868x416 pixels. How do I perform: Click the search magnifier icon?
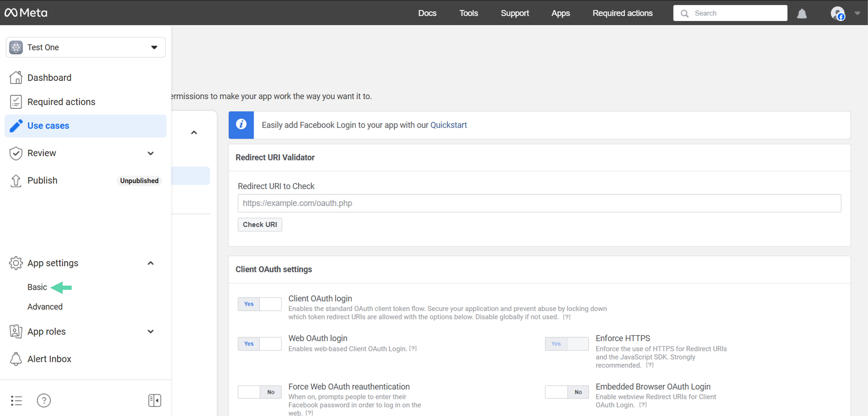[x=684, y=14]
